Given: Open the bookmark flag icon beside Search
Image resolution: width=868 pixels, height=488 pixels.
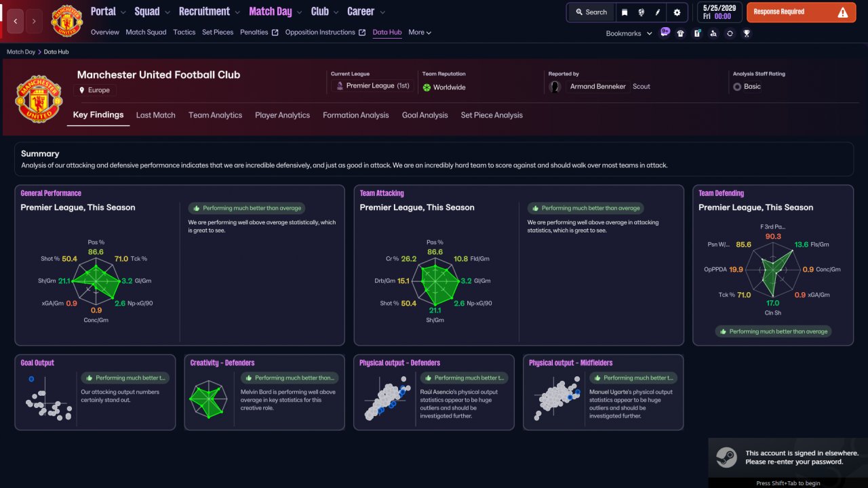Looking at the screenshot, I should 625,12.
